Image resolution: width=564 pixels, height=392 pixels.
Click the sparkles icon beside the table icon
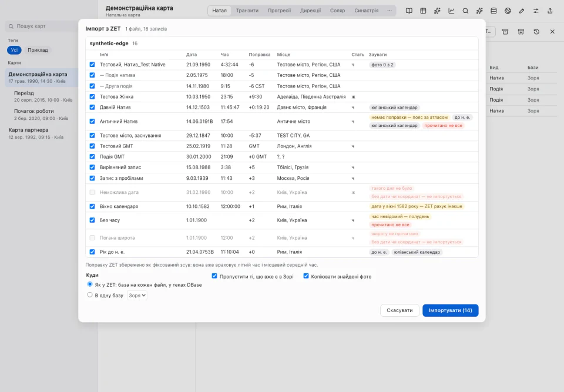(x=437, y=11)
